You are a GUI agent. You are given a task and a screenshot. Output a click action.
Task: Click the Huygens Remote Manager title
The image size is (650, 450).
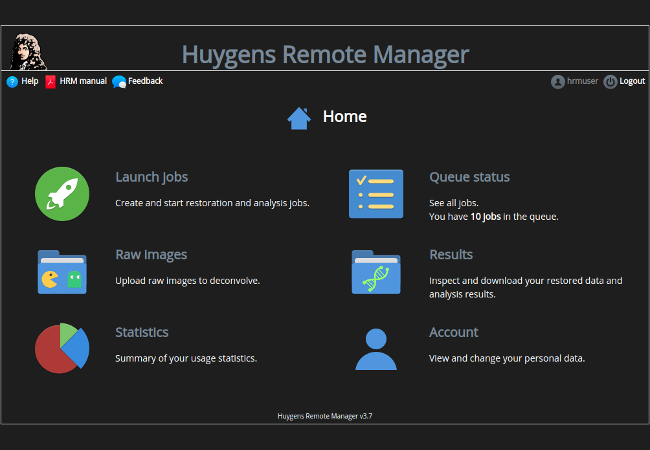pos(325,54)
